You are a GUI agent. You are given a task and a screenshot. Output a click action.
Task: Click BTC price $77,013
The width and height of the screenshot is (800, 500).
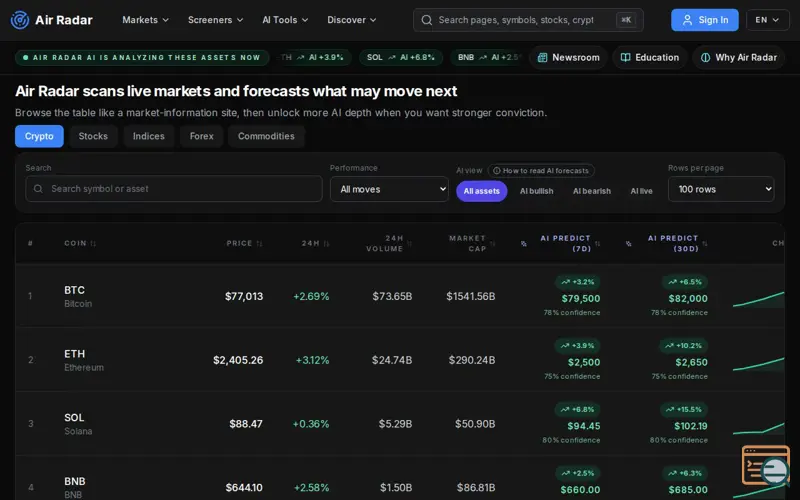tap(244, 296)
